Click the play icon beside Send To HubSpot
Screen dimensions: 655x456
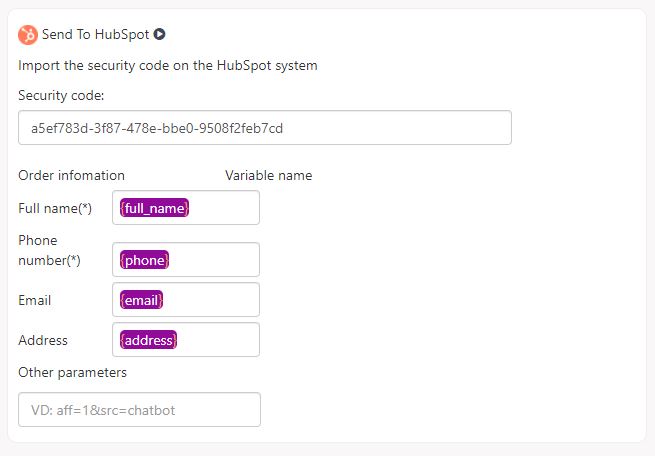point(159,34)
